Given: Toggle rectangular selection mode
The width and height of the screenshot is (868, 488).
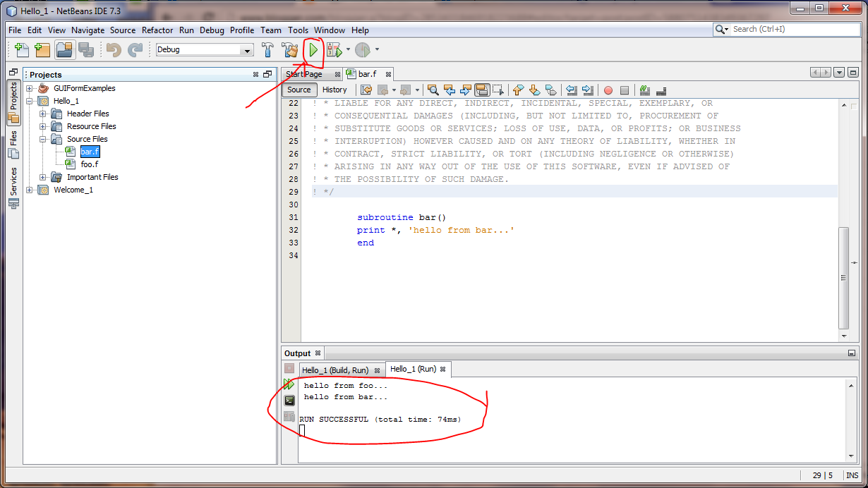Looking at the screenshot, I should click(x=498, y=90).
